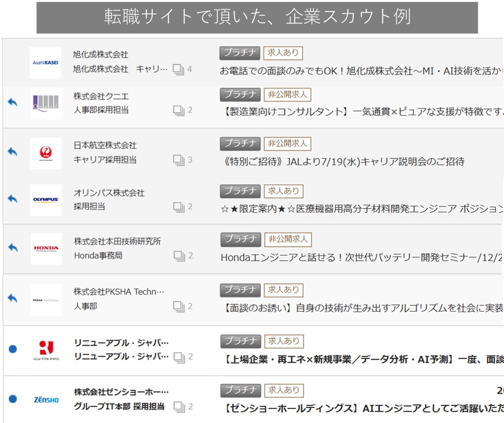Click the Renewable Japan logo

tap(46, 350)
